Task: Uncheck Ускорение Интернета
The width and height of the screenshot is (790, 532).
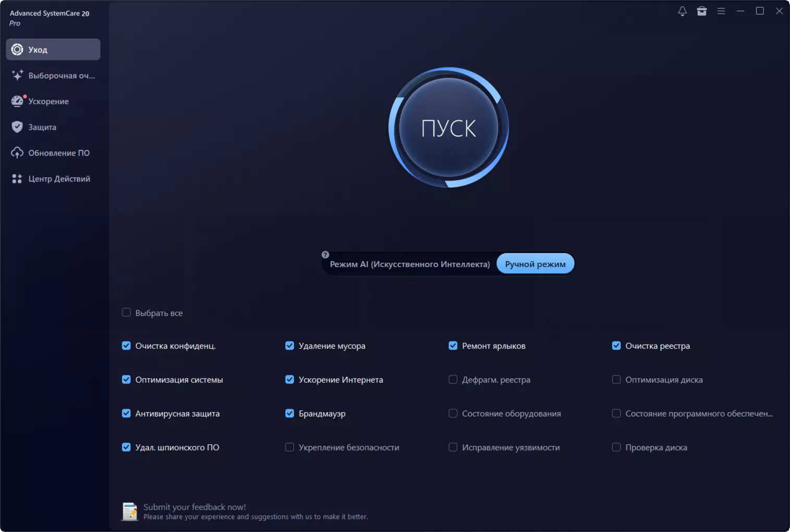Action: pos(289,380)
